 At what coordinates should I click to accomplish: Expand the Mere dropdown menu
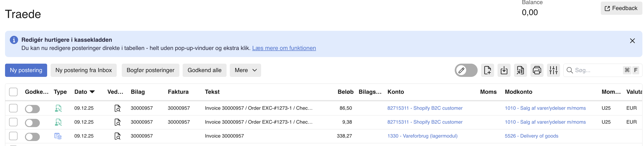point(245,70)
